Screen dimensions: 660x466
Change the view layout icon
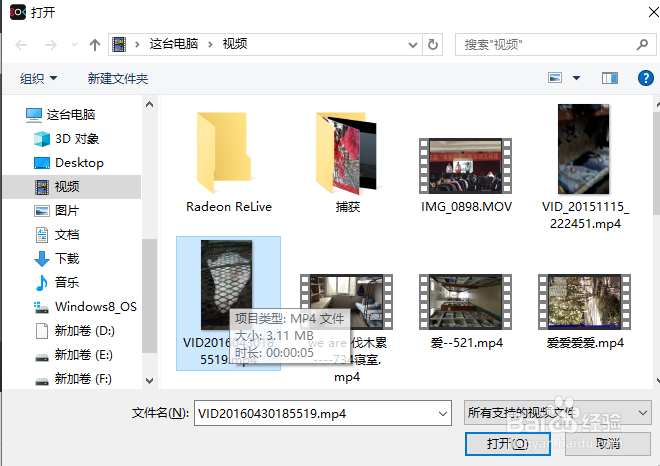click(x=555, y=78)
